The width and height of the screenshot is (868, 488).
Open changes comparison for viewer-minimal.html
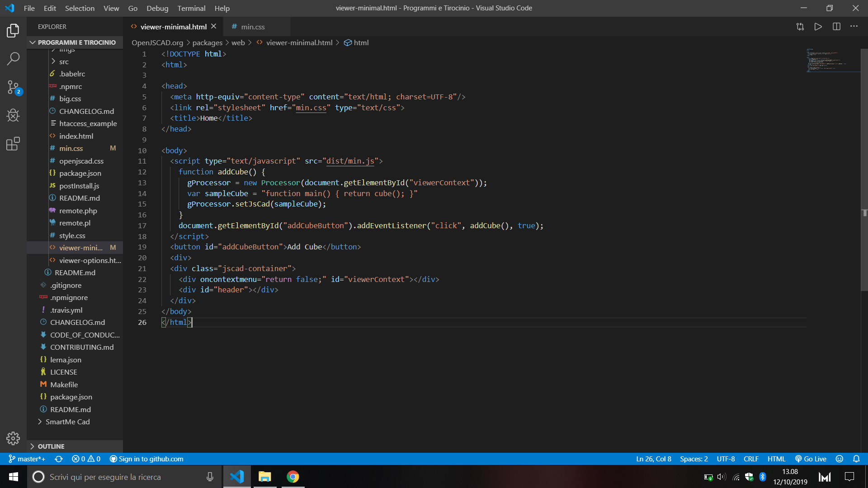click(x=800, y=27)
